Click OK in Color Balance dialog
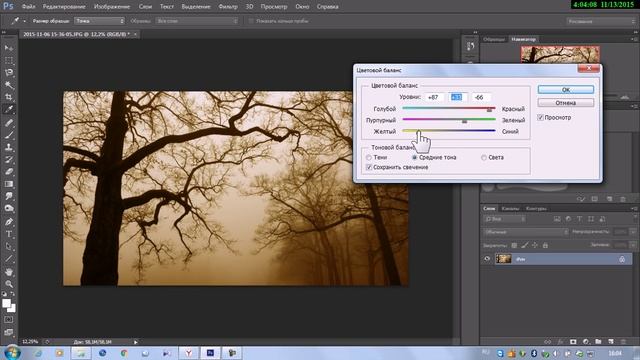640x360 pixels. (566, 89)
